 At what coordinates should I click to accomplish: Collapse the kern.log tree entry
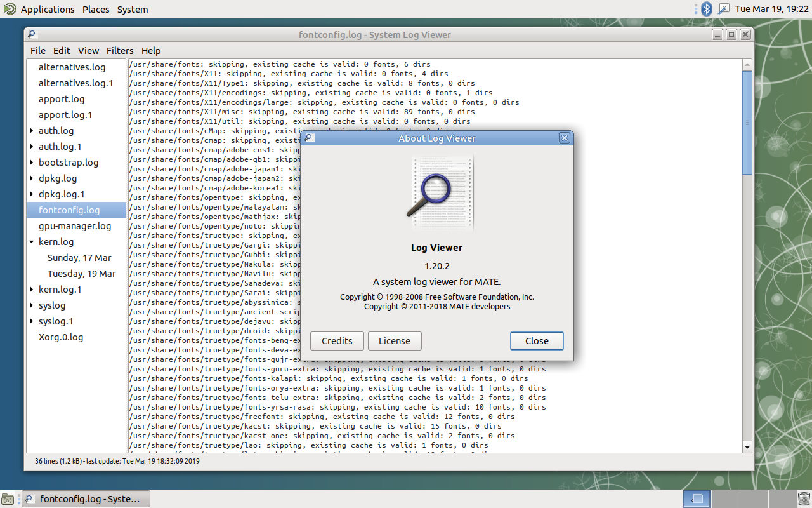[x=32, y=242]
